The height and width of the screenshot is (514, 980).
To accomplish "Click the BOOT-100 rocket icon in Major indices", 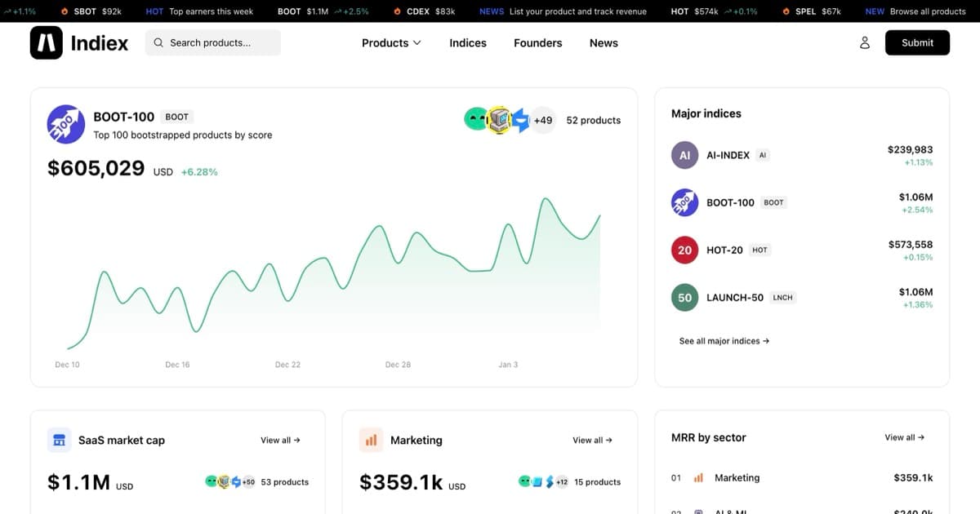I will pyautogui.click(x=684, y=202).
